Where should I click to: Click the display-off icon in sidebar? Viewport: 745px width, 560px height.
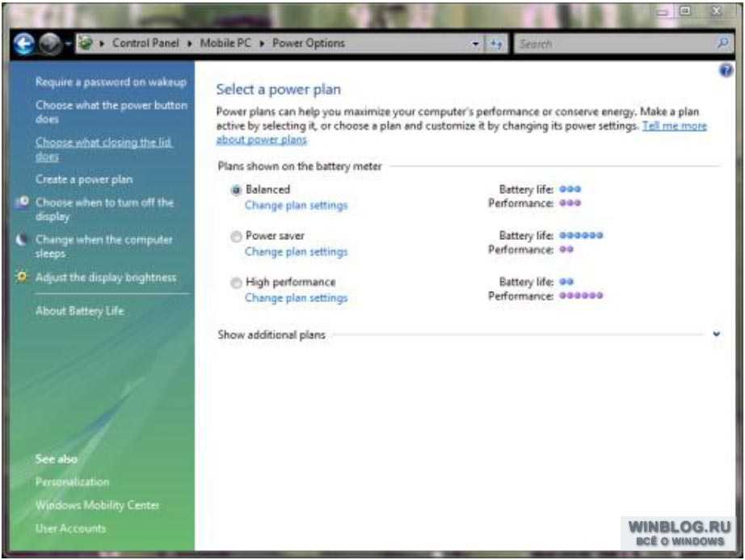tap(22, 202)
